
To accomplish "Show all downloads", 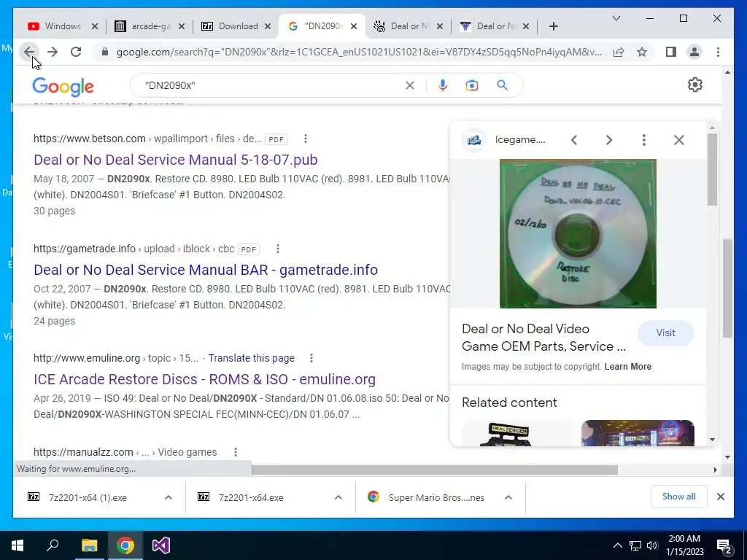I will [x=679, y=497].
